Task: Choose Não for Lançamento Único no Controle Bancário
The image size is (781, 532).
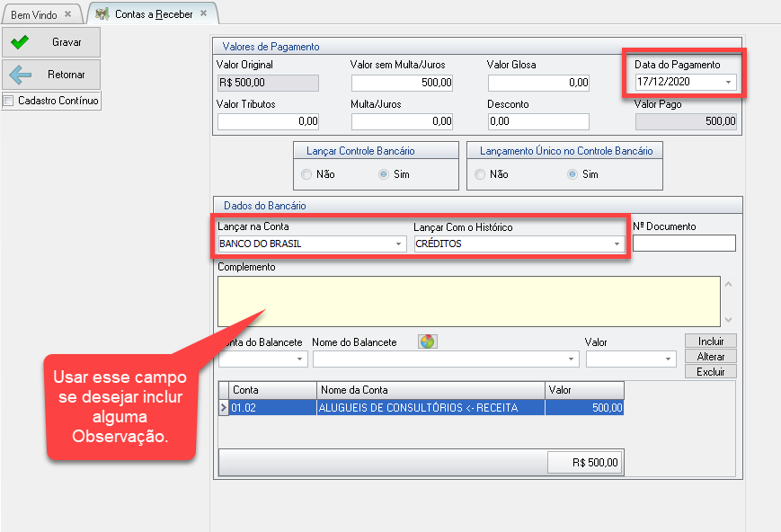Action: click(x=479, y=174)
